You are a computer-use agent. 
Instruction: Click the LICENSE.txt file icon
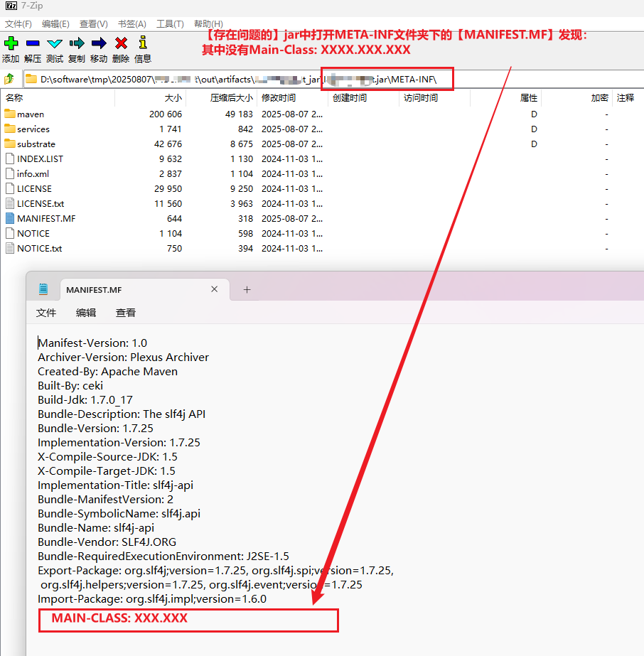[x=10, y=203]
